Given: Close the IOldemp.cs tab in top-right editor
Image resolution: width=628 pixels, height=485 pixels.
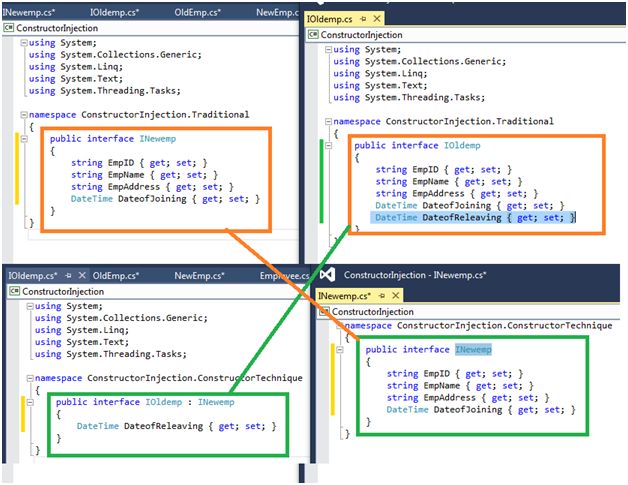Looking at the screenshot, I should (377, 19).
